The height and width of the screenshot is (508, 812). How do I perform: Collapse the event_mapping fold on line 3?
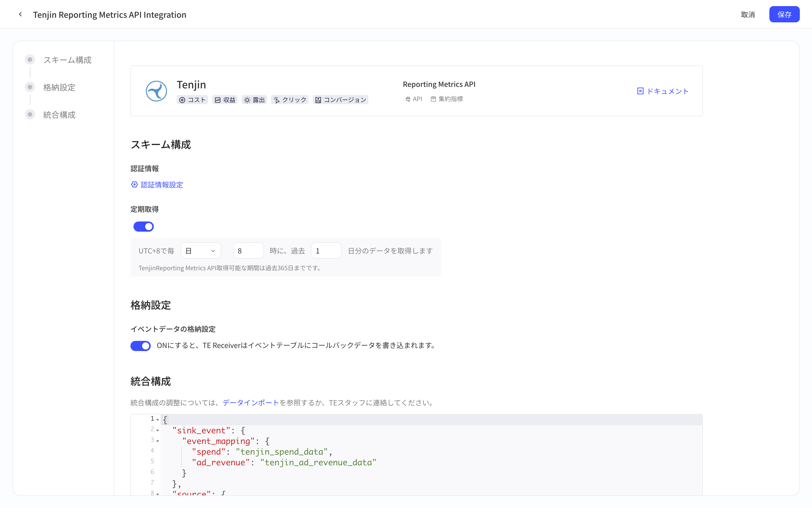click(157, 441)
